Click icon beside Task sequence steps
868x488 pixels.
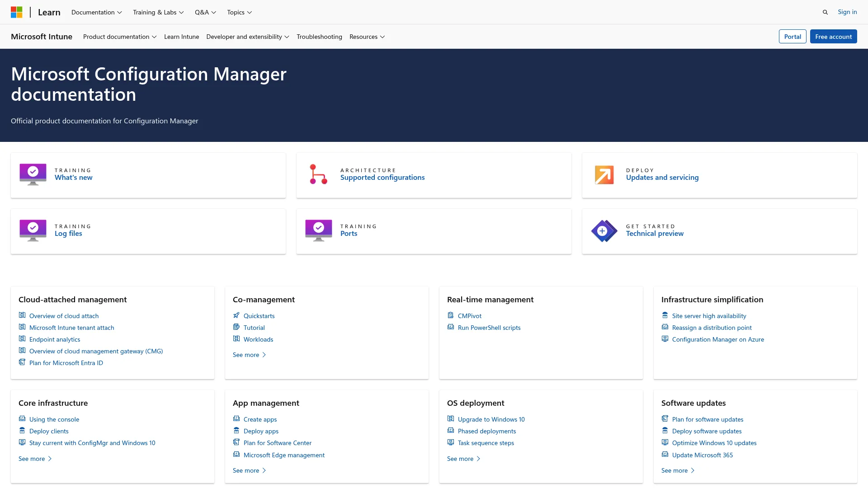(451, 442)
